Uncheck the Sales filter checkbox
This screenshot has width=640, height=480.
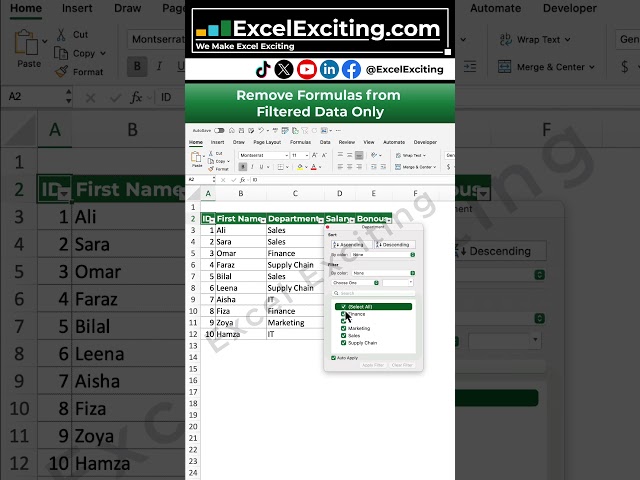pyautogui.click(x=343, y=336)
